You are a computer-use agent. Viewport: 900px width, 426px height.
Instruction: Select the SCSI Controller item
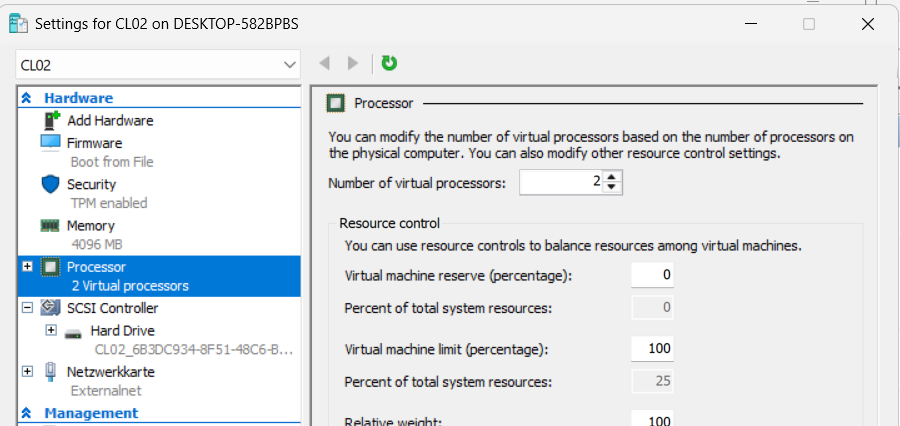[112, 308]
